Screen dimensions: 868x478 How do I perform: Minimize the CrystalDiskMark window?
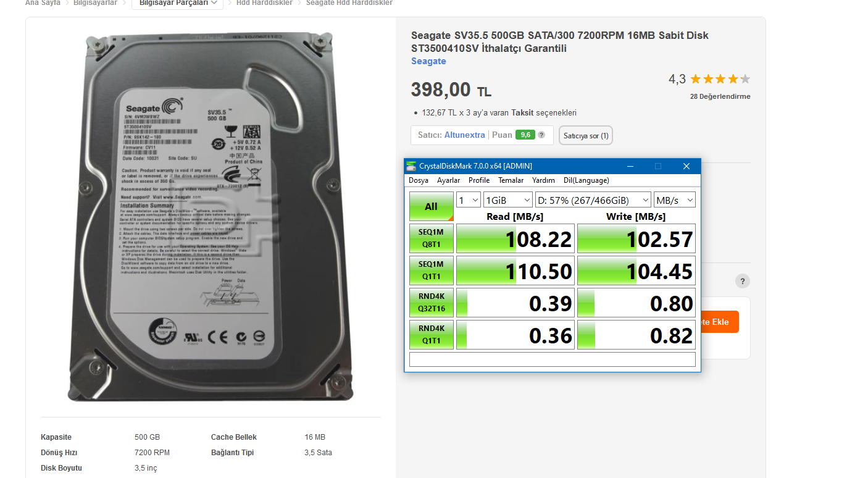click(x=630, y=166)
